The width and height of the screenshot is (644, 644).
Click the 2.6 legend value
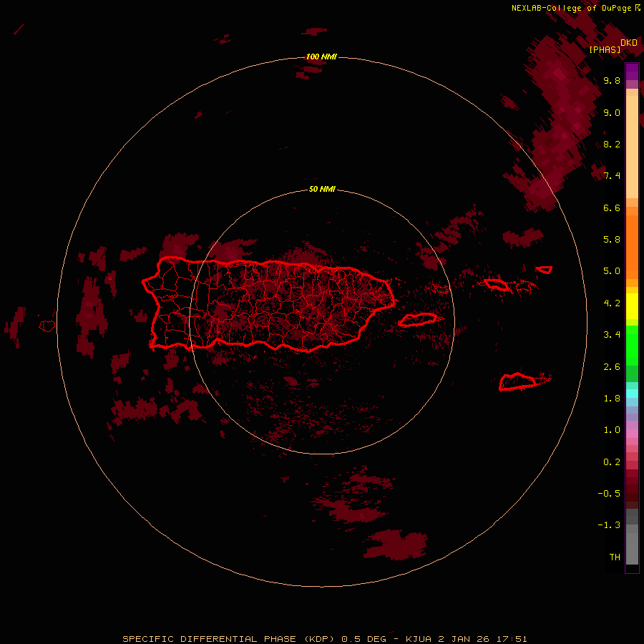[612, 367]
